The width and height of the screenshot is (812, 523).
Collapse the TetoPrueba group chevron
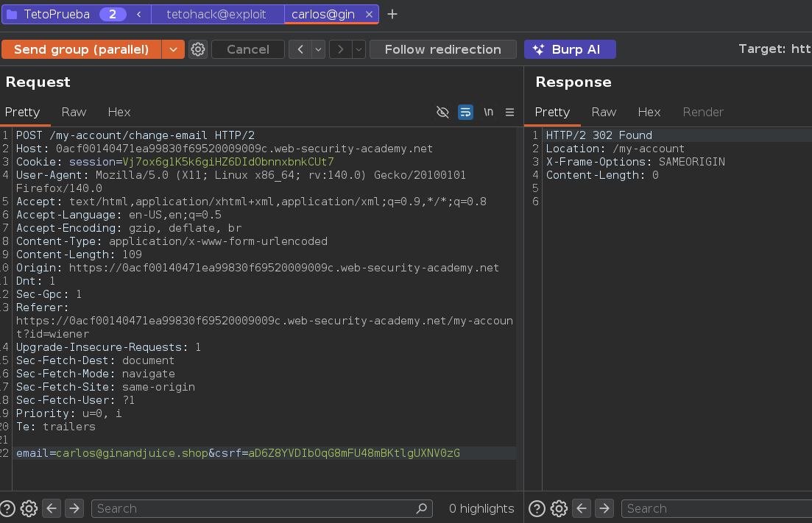[139, 15]
